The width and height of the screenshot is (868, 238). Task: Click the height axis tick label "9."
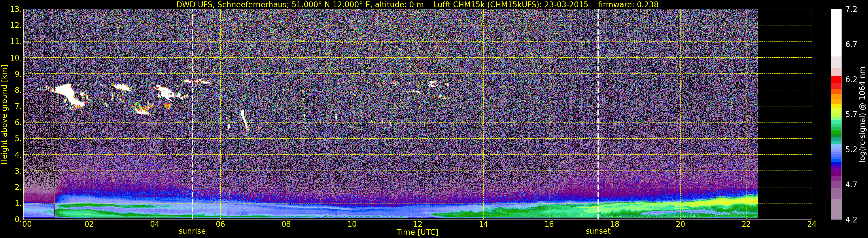(x=18, y=74)
